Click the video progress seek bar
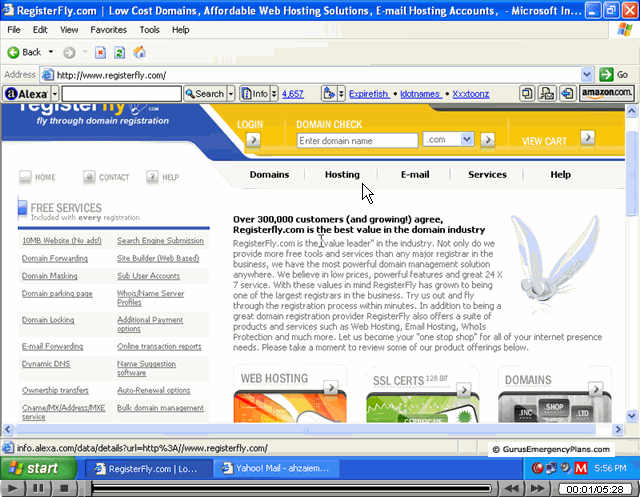 (291, 488)
